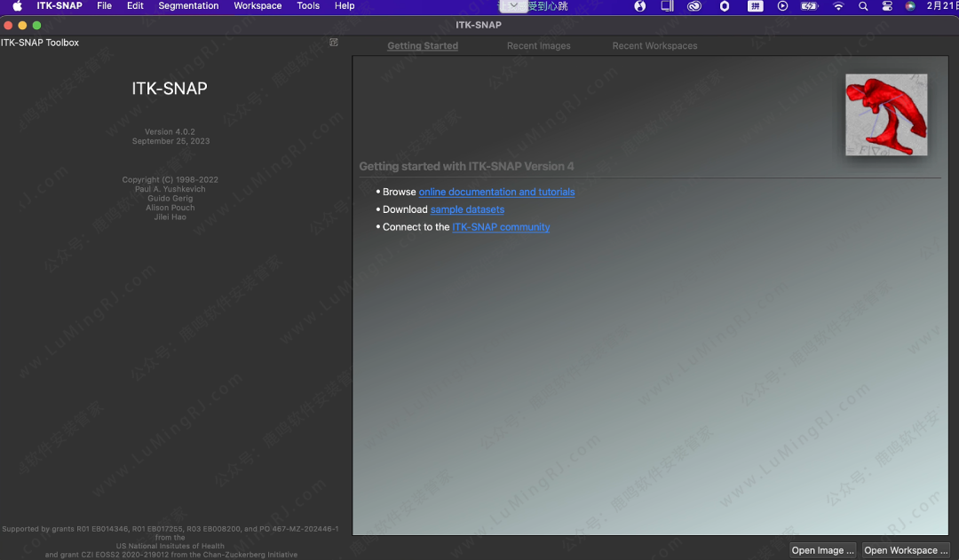Open the Segmentation menu
This screenshot has height=560, width=959.
[x=188, y=6]
